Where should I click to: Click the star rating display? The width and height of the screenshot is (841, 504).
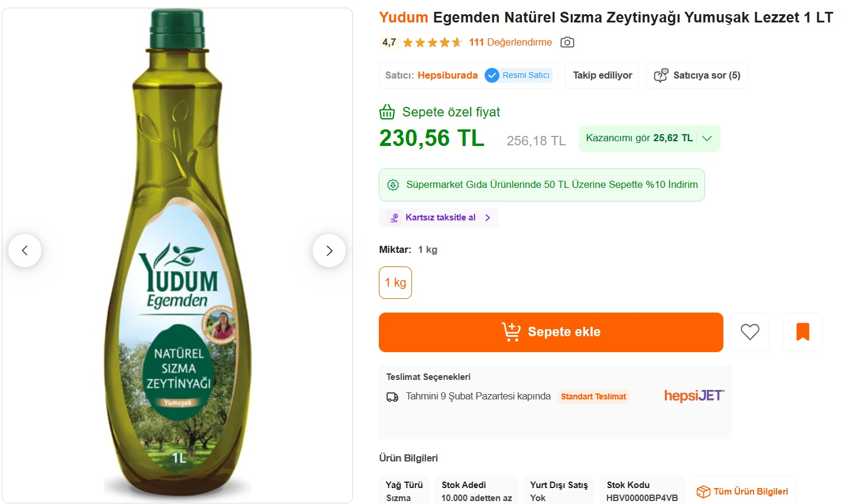(432, 42)
